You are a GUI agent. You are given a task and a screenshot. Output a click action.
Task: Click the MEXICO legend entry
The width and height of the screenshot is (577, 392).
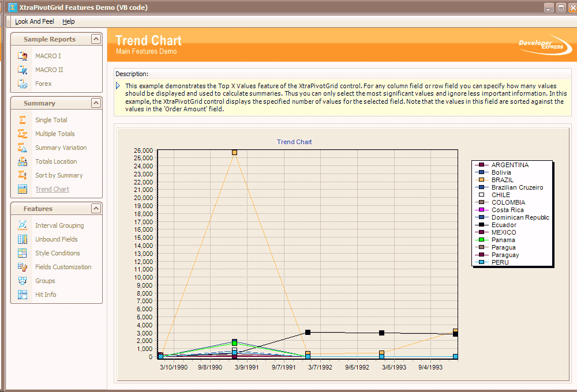[504, 232]
